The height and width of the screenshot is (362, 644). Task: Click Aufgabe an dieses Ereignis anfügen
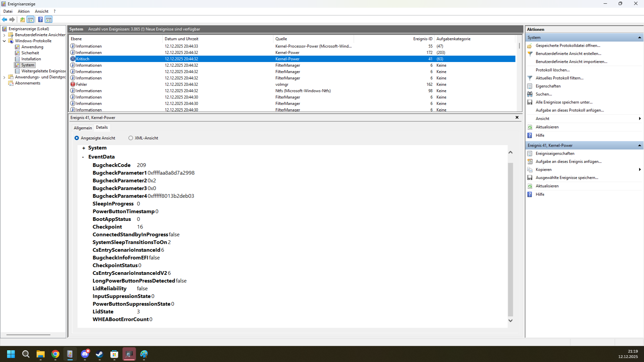click(x=569, y=162)
